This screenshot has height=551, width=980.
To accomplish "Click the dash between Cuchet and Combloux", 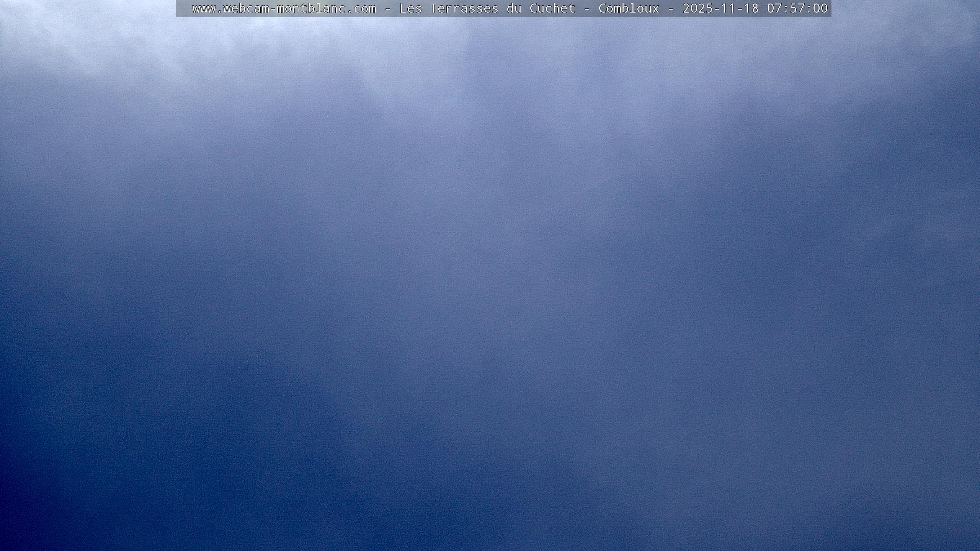I will pyautogui.click(x=586, y=8).
